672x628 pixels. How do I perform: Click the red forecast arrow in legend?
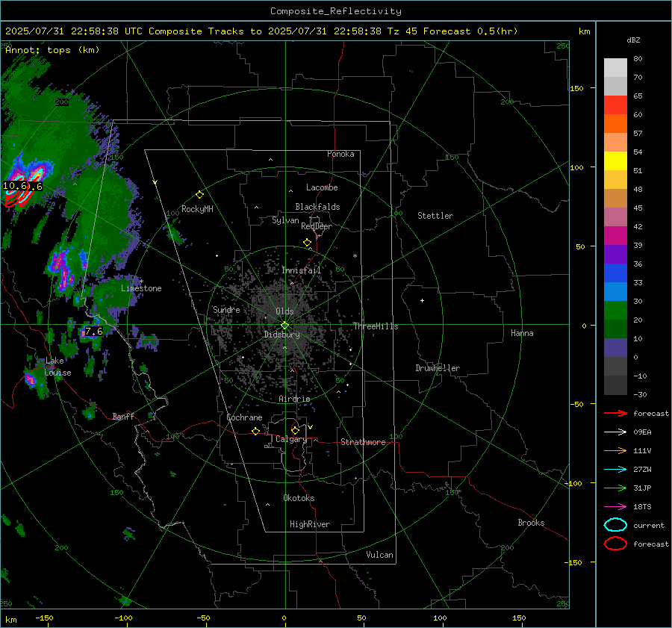click(x=615, y=413)
